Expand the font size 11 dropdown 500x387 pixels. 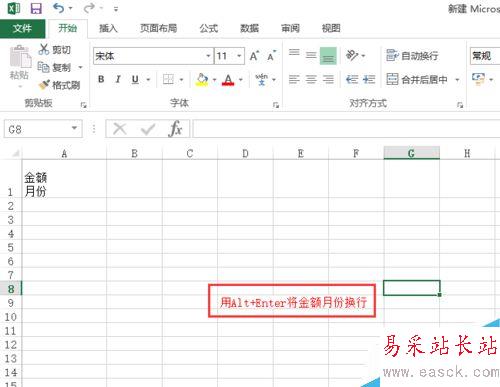[x=239, y=56]
